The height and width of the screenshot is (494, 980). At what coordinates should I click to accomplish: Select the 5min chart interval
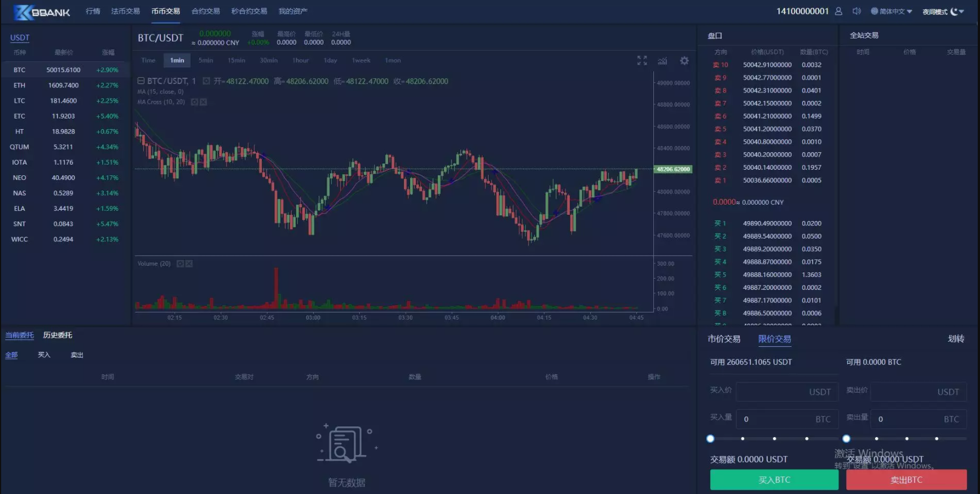tap(205, 60)
